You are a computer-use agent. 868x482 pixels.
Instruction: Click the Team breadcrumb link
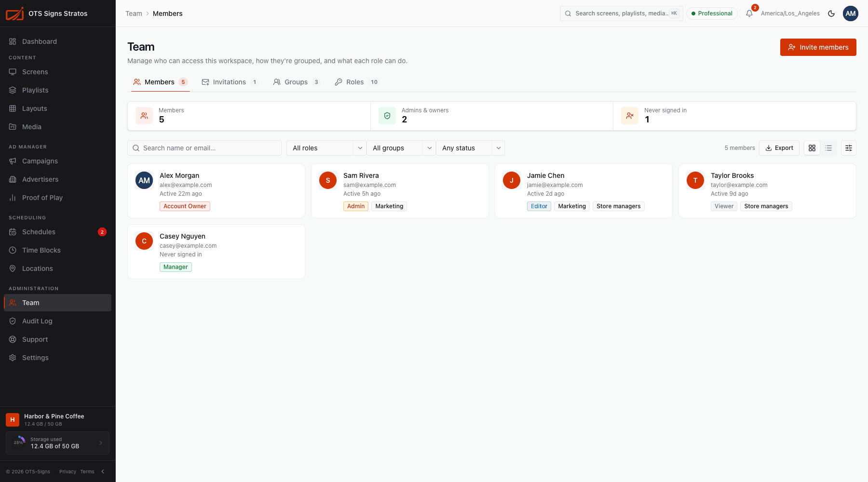pos(134,13)
